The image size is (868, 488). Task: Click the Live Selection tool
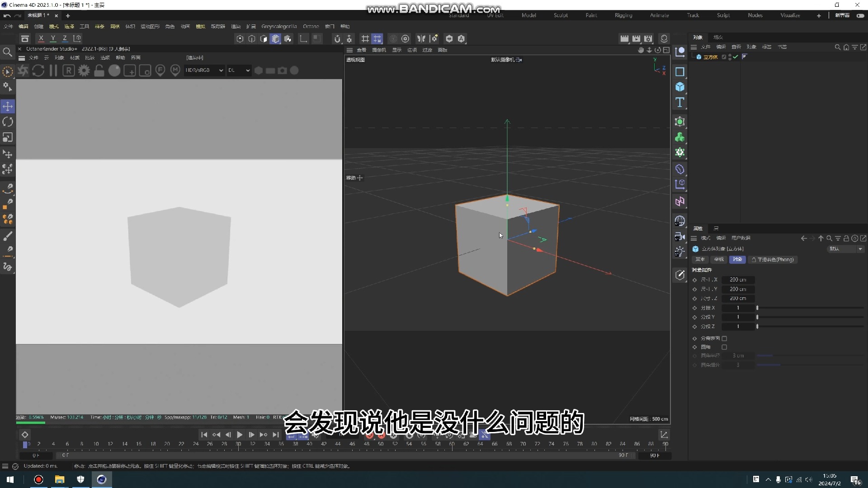click(x=8, y=72)
